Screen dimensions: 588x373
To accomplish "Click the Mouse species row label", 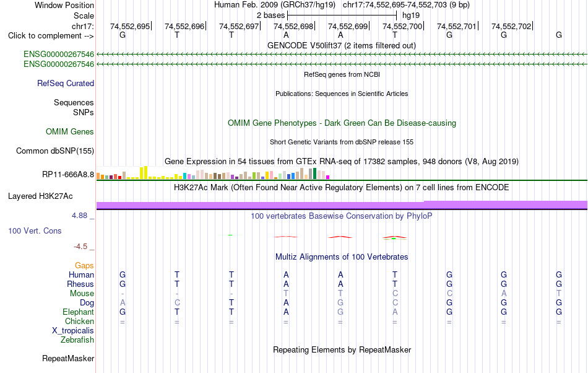I will (82, 294).
